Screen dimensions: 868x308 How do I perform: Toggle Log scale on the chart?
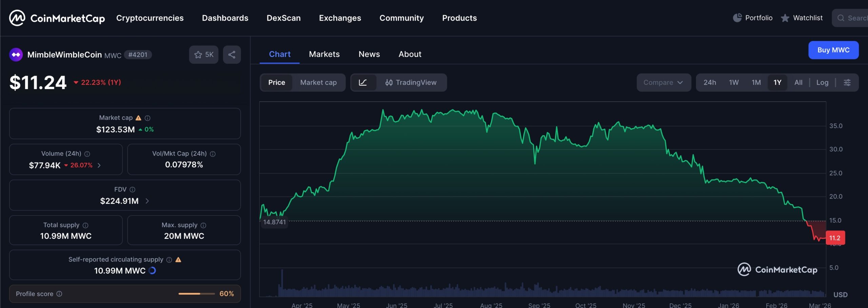point(822,82)
